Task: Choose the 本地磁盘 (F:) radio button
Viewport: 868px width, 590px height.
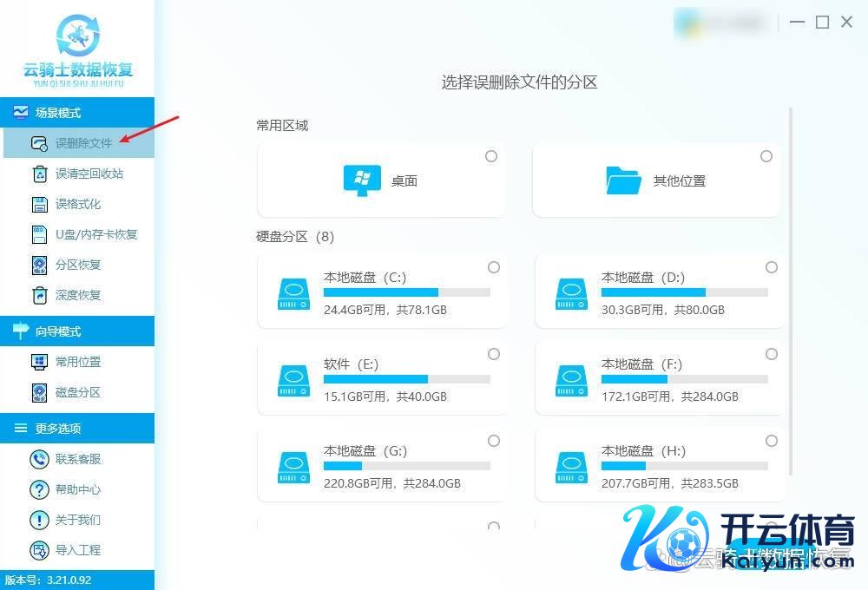Action: [x=772, y=354]
